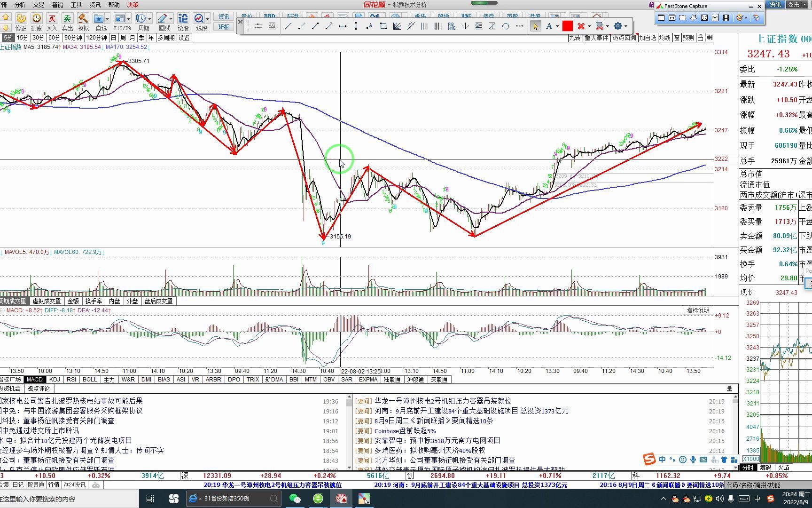The image size is (812, 508).
Task: Open more drawing tools ellipsis
Action: 519,26
